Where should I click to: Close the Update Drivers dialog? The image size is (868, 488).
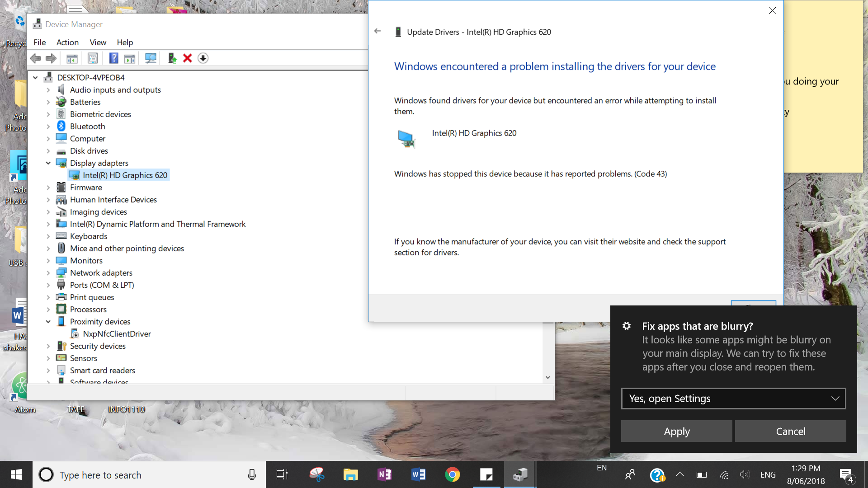pos(772,11)
